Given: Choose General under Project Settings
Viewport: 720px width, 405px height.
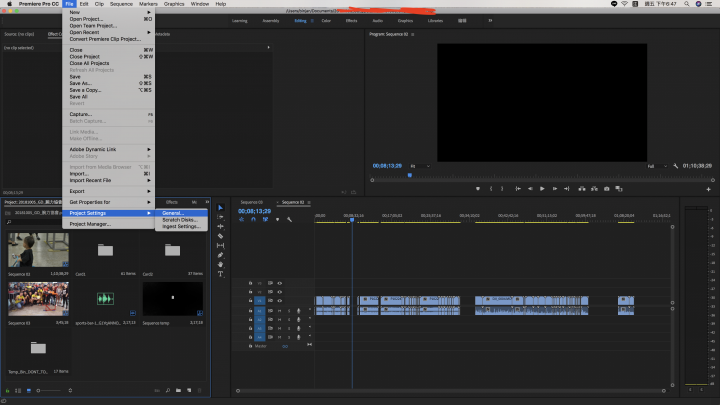Looking at the screenshot, I should 181,213.
